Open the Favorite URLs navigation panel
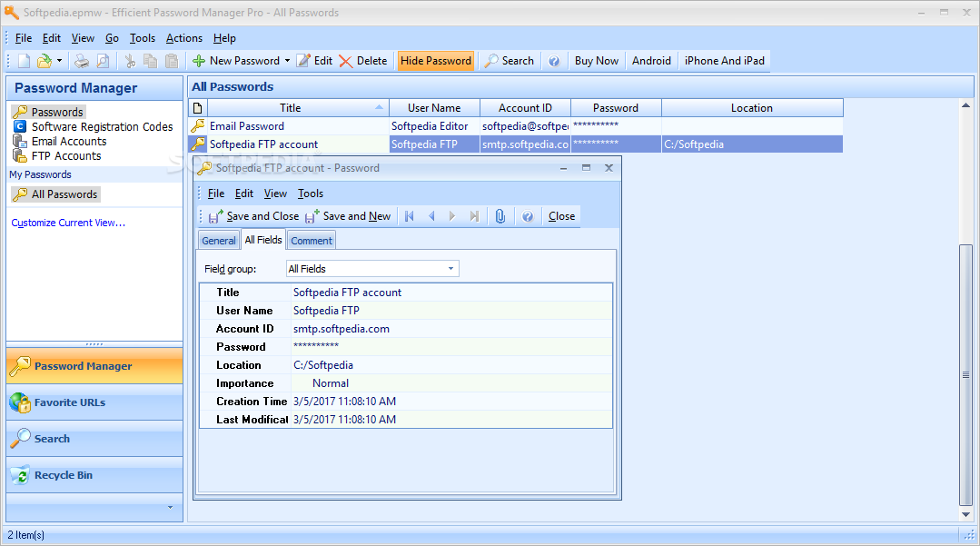Screen dimensions: 980x546 click(94, 402)
